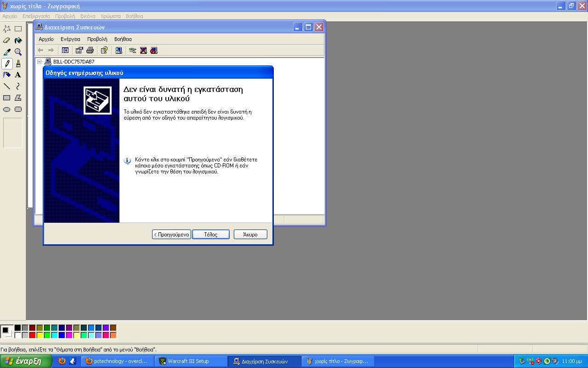Switch to Warcraft III Setup taskbar button
Viewport: 588px width, 368px height.
[191, 361]
